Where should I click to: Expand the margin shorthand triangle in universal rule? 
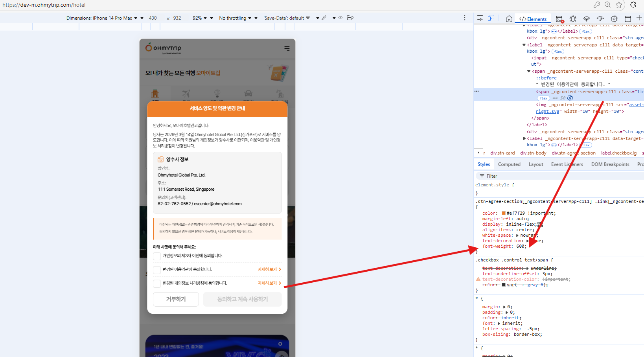[504, 307]
